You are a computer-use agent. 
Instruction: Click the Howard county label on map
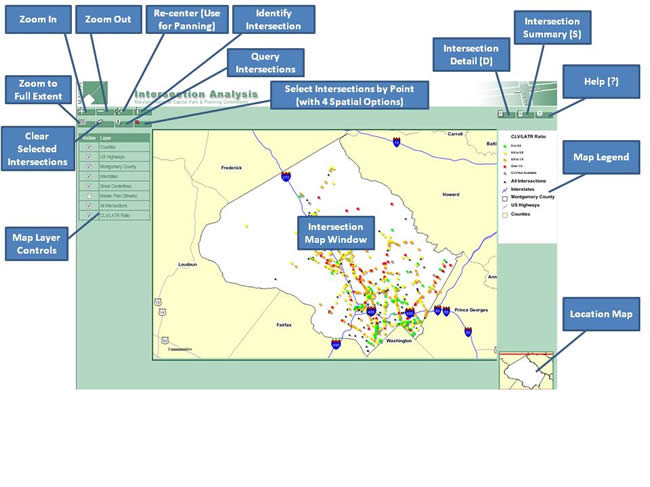tap(451, 194)
